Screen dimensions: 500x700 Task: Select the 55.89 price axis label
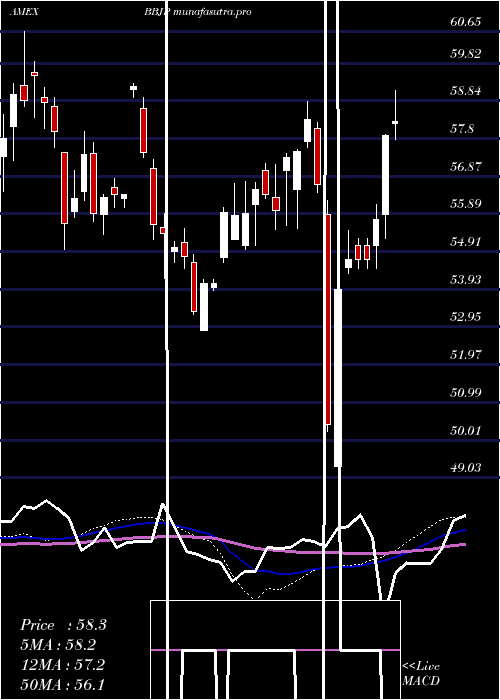[x=466, y=204]
